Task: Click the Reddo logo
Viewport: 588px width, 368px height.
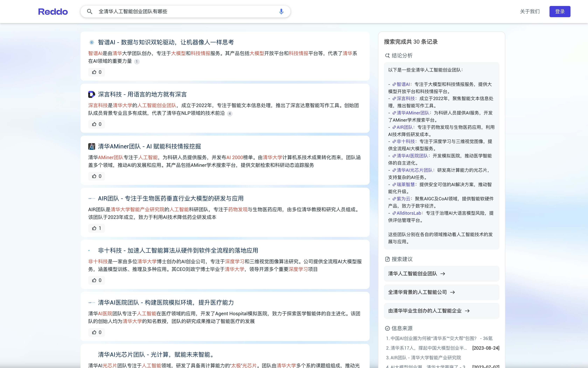Action: [53, 12]
